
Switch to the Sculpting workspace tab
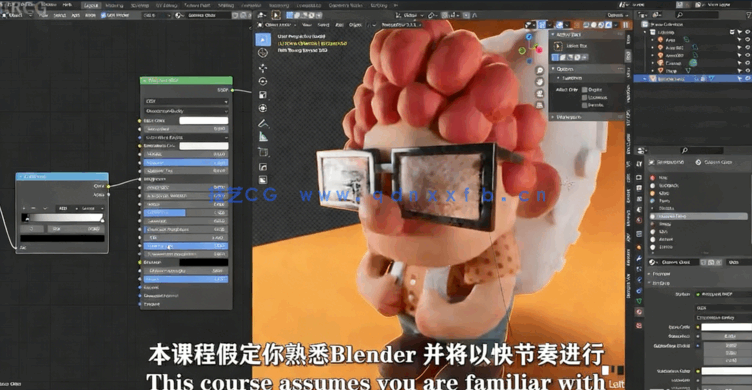pyautogui.click(x=140, y=5)
